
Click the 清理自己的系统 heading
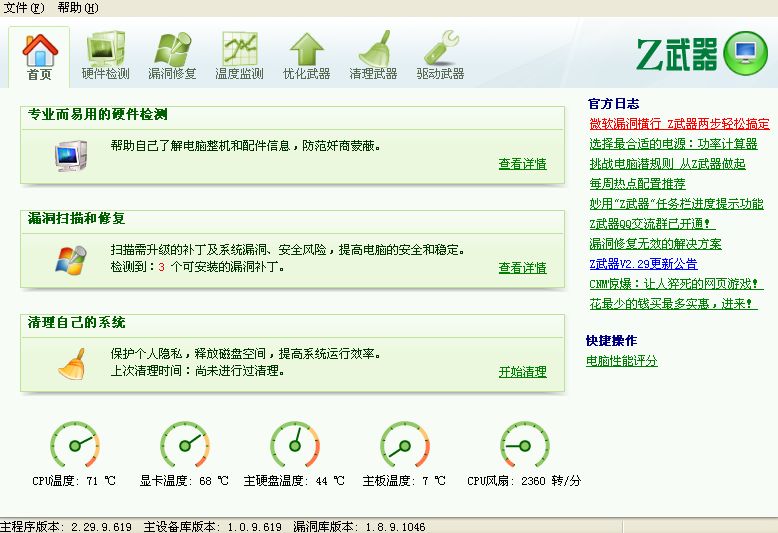76,323
